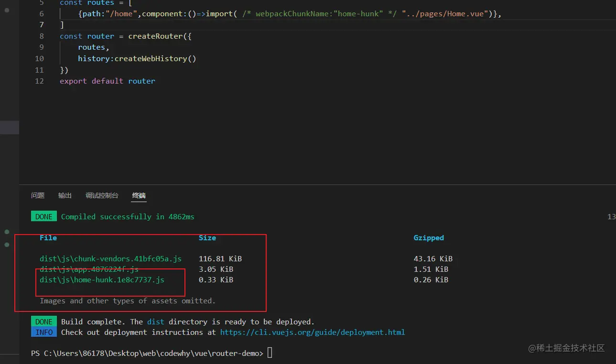The height and width of the screenshot is (364, 616).
Task: Switch to the 问题 panel tab
Action: coord(38,195)
